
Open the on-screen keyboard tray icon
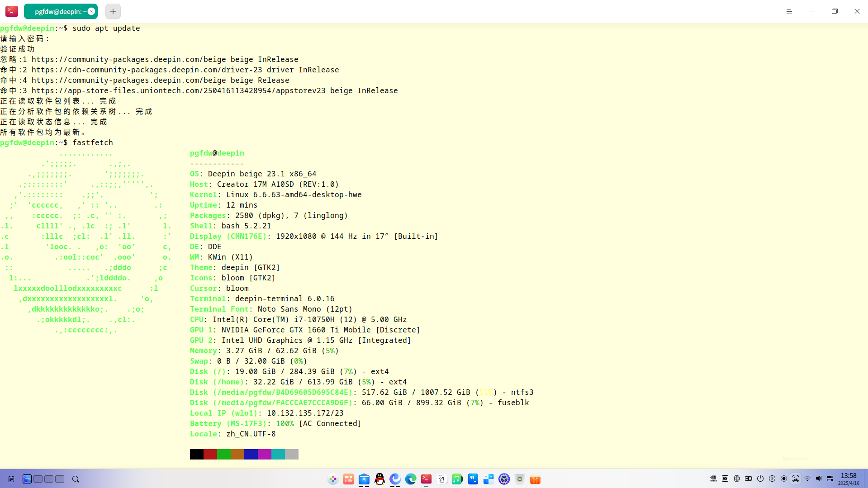(725, 479)
